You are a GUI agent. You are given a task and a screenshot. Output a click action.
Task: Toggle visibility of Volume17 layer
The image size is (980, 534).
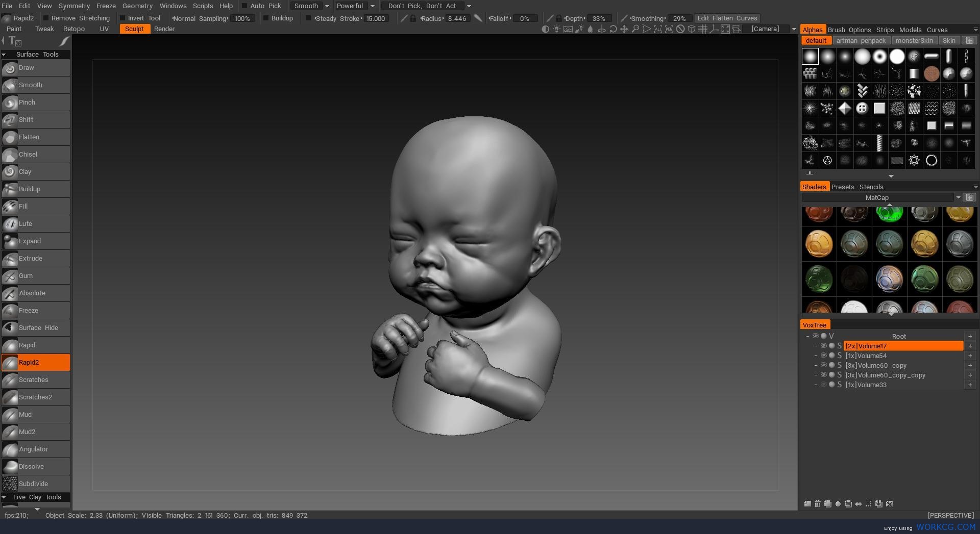coord(823,346)
